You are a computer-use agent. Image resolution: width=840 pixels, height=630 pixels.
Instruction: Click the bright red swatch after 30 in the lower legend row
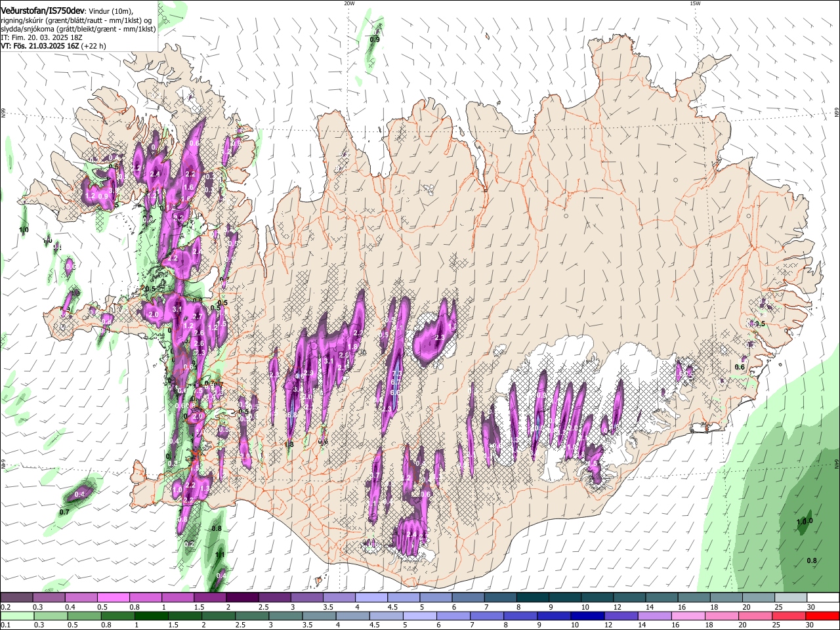(822, 616)
